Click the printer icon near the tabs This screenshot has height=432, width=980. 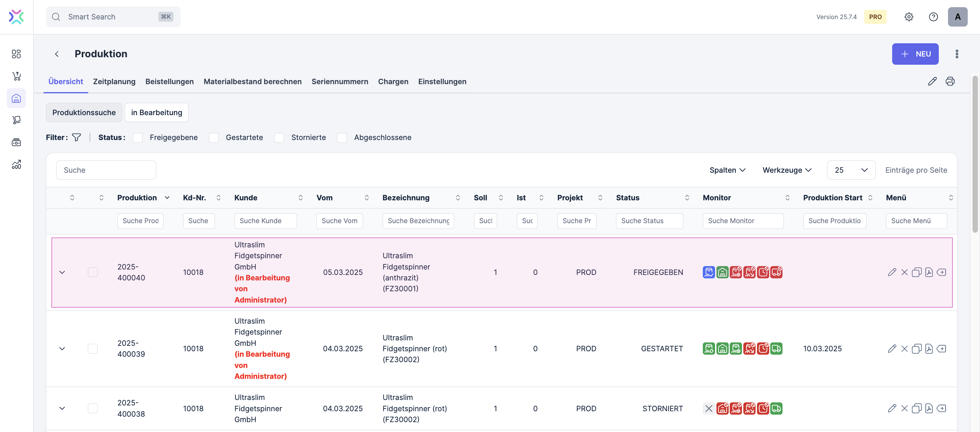coord(950,81)
